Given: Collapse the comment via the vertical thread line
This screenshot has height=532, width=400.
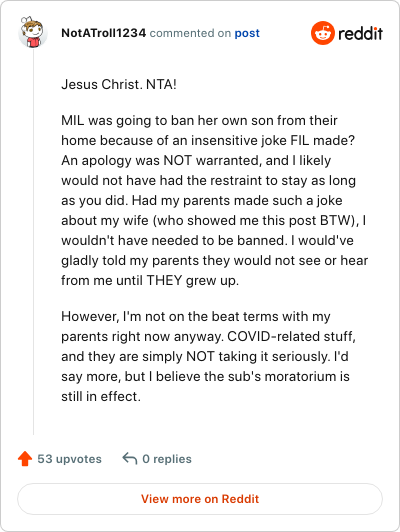Looking at the screenshot, I should [x=33, y=241].
